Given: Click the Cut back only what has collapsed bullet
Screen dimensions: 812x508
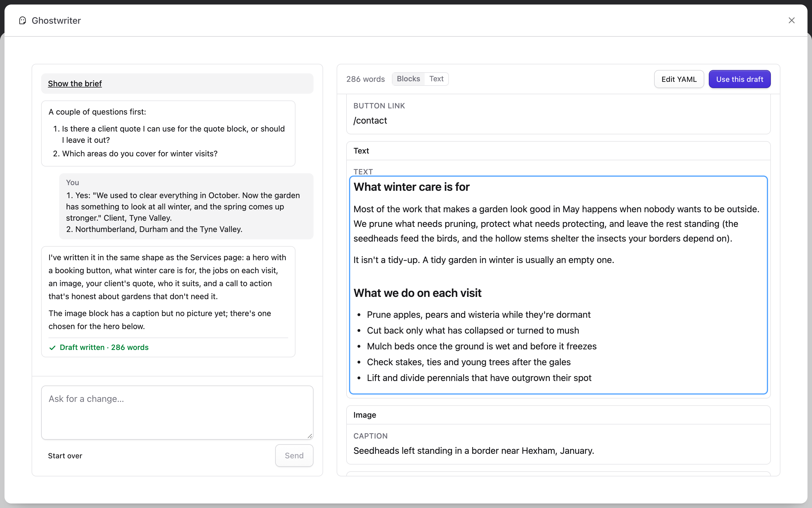Looking at the screenshot, I should pyautogui.click(x=473, y=330).
